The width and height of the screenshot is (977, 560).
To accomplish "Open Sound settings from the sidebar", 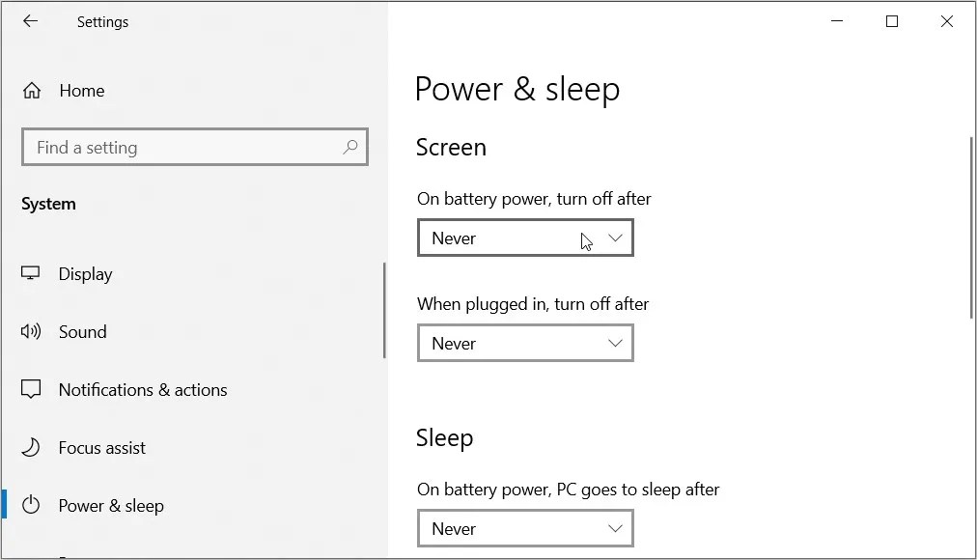I will pyautogui.click(x=83, y=332).
